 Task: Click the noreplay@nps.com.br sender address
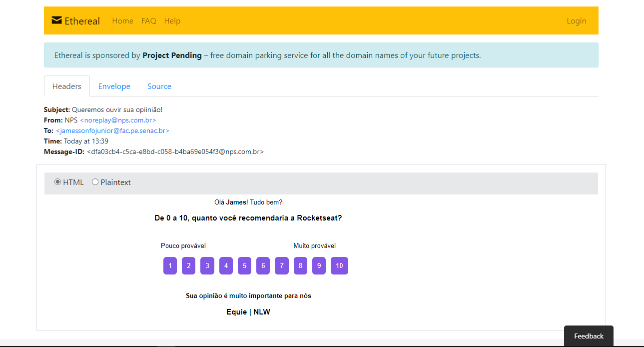(118, 120)
